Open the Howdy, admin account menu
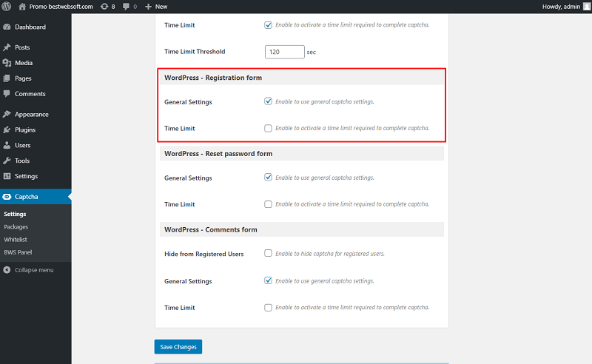The height and width of the screenshot is (364, 592). (x=561, y=7)
